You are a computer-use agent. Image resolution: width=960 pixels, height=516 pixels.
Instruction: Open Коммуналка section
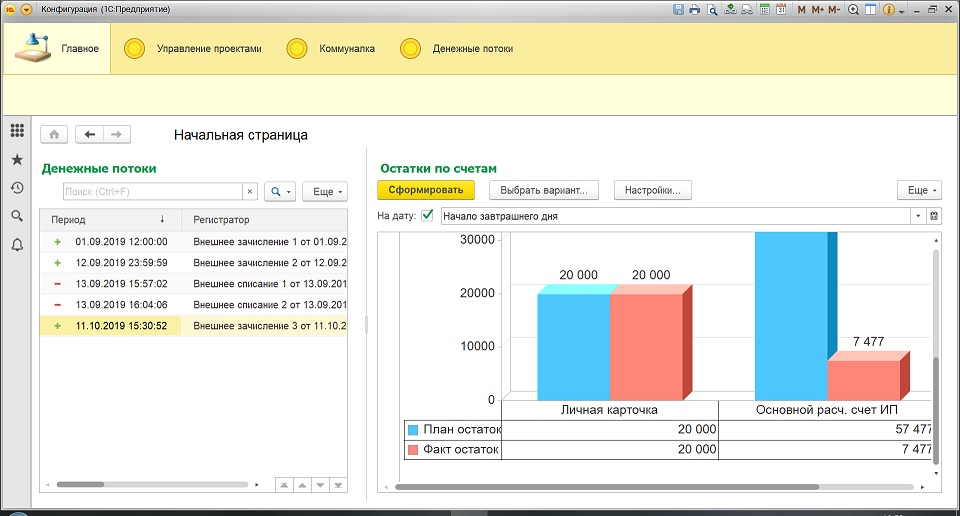(331, 48)
